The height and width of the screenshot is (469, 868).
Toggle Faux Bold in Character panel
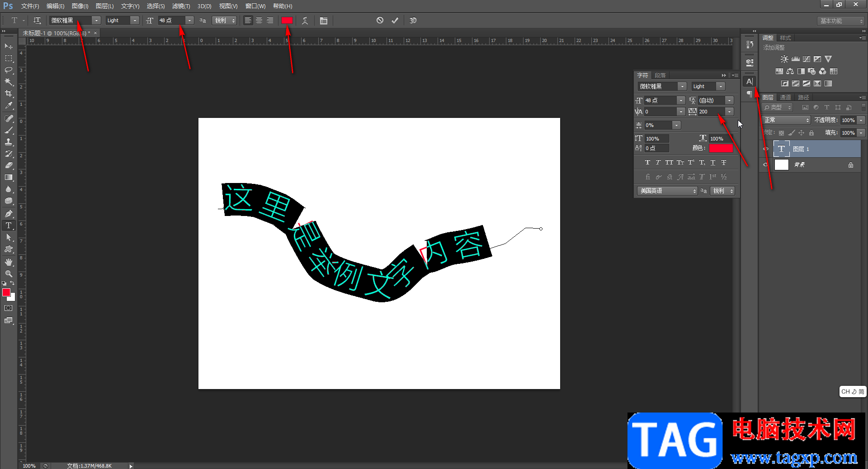click(647, 162)
